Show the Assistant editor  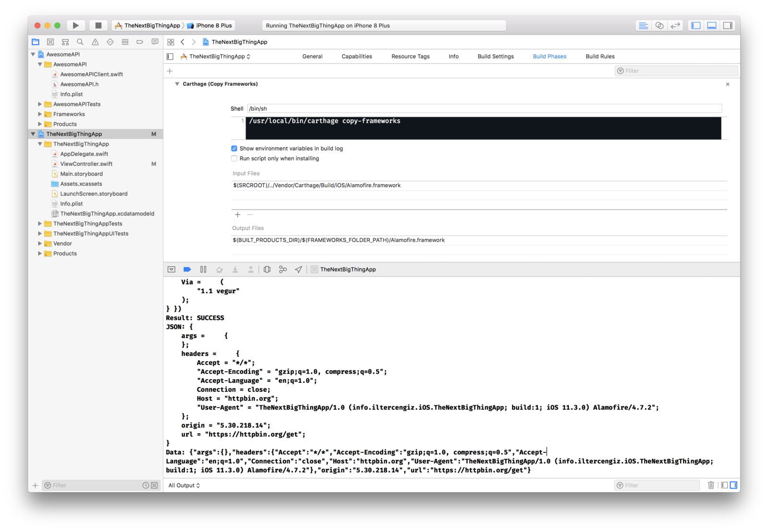[x=660, y=25]
